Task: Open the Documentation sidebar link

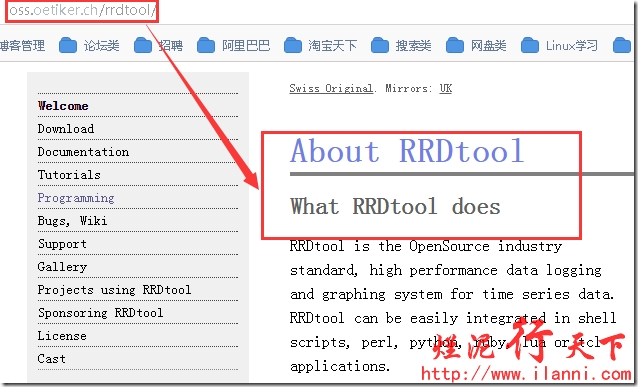Action: click(x=83, y=152)
